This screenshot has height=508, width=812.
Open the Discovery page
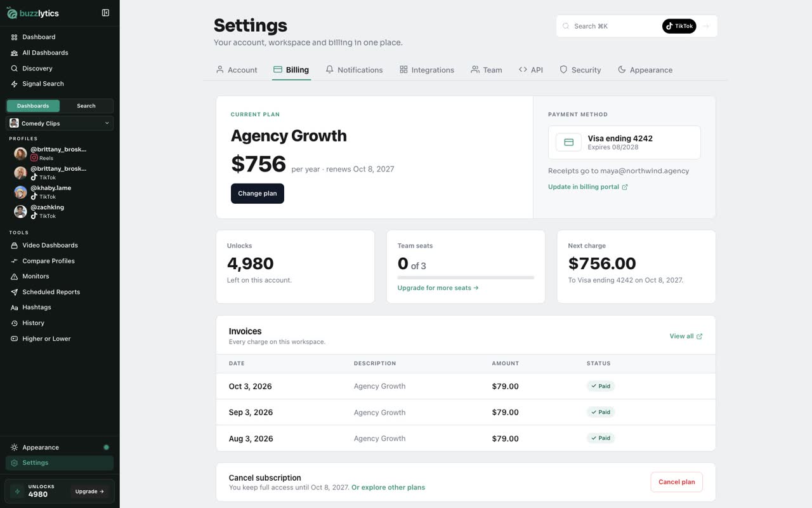point(60,68)
